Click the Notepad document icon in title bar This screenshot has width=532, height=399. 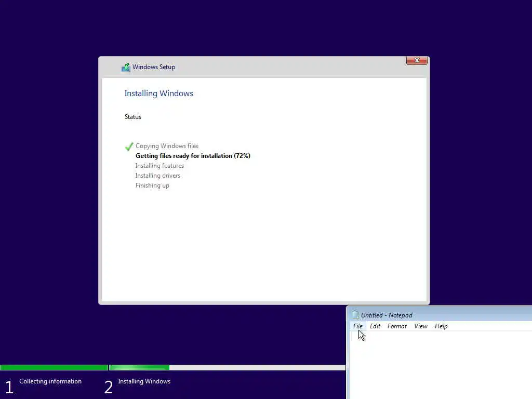click(x=355, y=315)
